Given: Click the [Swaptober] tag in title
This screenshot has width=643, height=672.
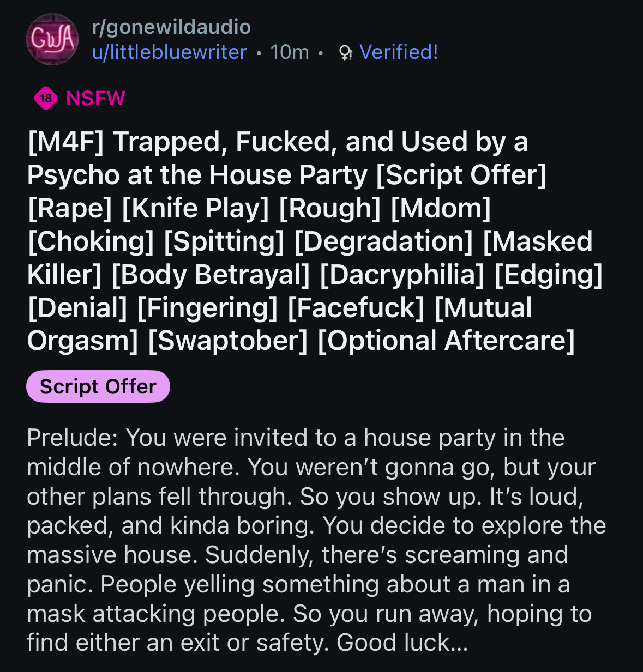Looking at the screenshot, I should click(228, 341).
